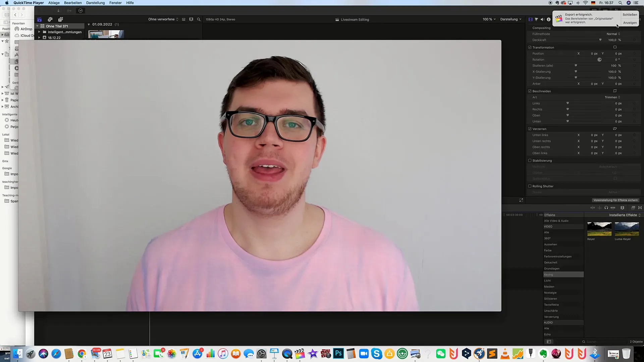This screenshot has width=644, height=362.
Task: Toggle snapping icon in timeline toolbar
Action: point(613,208)
